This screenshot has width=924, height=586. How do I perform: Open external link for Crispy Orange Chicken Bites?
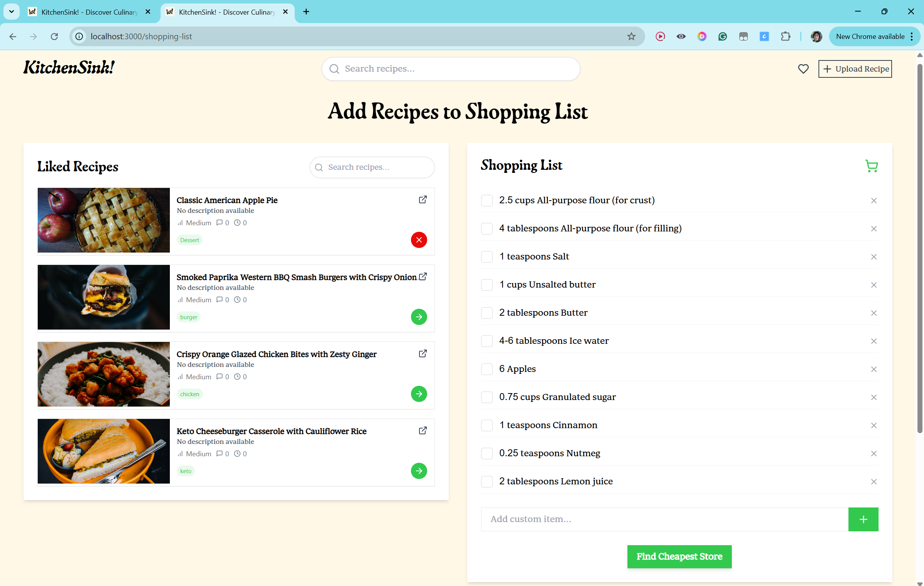pos(423,353)
